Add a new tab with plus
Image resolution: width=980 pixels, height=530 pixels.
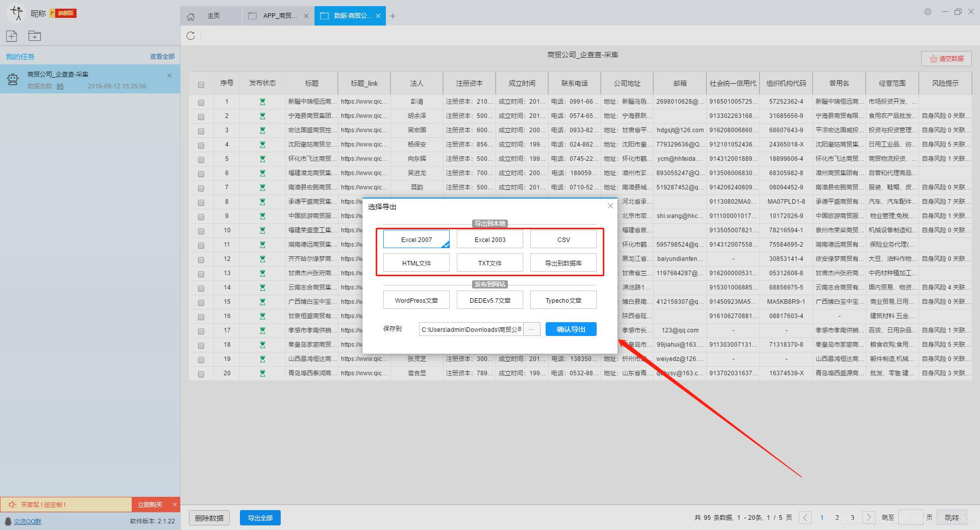click(393, 16)
